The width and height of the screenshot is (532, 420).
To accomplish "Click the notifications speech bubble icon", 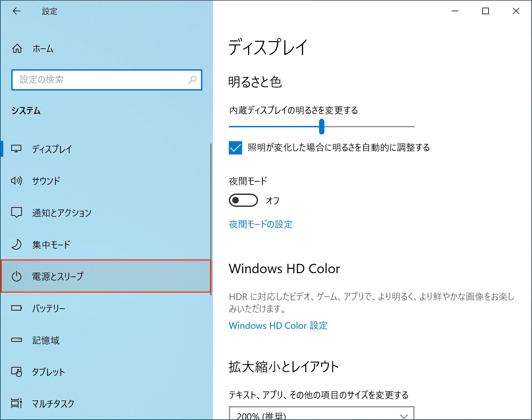I will (x=16, y=212).
